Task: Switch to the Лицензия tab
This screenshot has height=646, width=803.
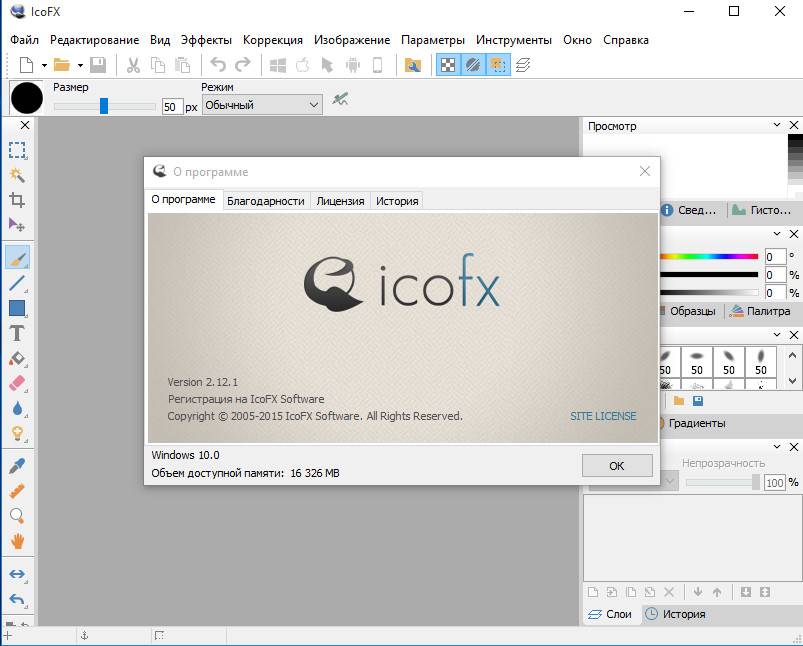Action: coord(340,201)
